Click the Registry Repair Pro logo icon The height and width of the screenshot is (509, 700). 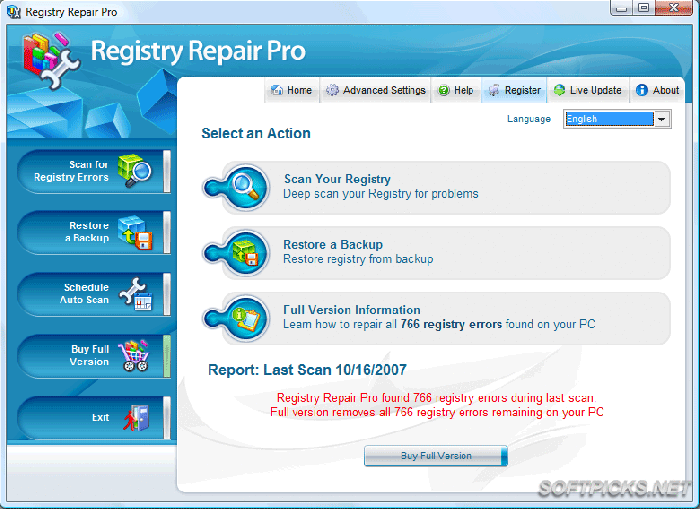click(51, 60)
